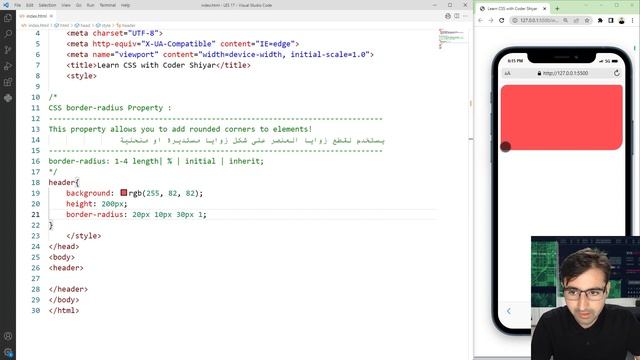Open the Terminal menu
This screenshot has width=640, height=360.
click(108, 5)
